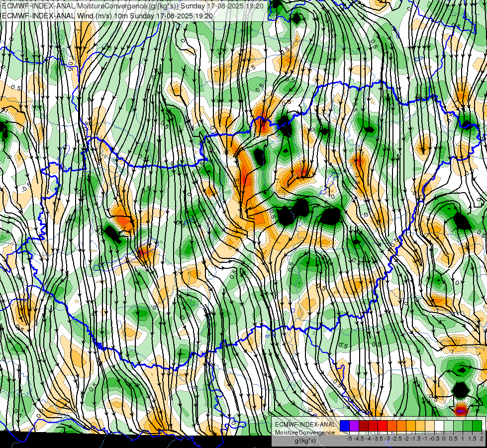Screen dimensions: 487x448
Task: Click the amber swatch between -2 and -1.5
Action: pos(411,426)
